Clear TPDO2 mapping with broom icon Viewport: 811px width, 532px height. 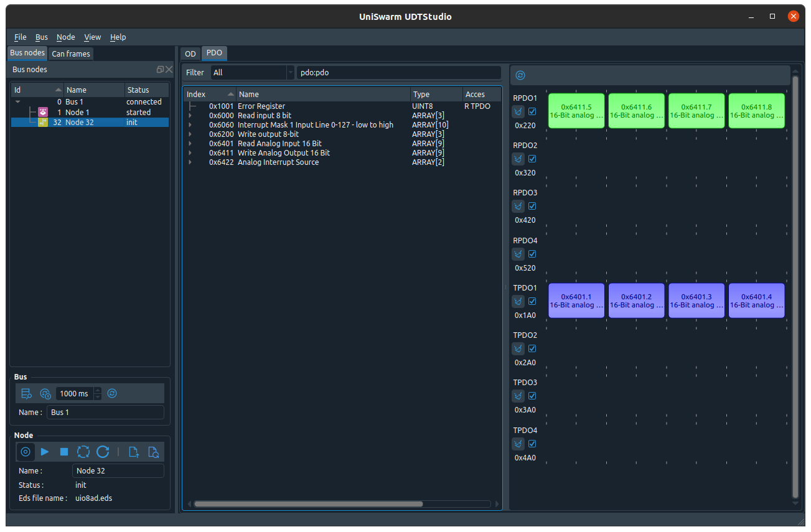[x=518, y=348]
